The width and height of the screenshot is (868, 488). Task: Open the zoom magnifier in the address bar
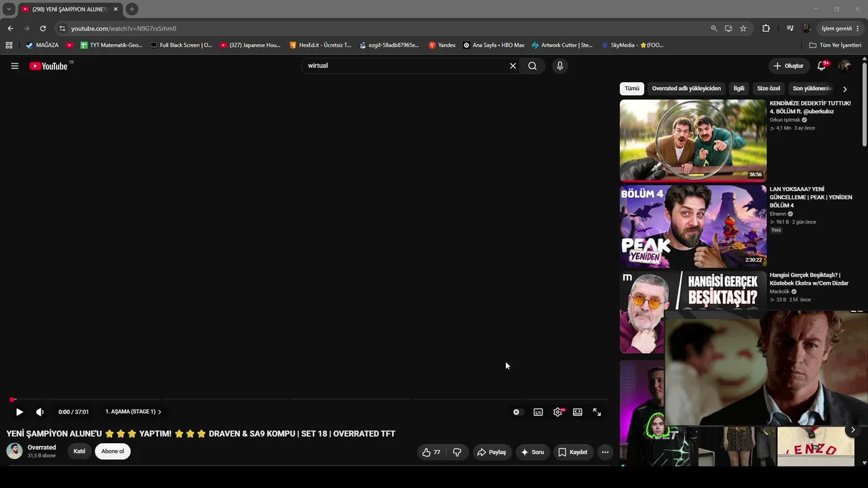pyautogui.click(x=714, y=28)
